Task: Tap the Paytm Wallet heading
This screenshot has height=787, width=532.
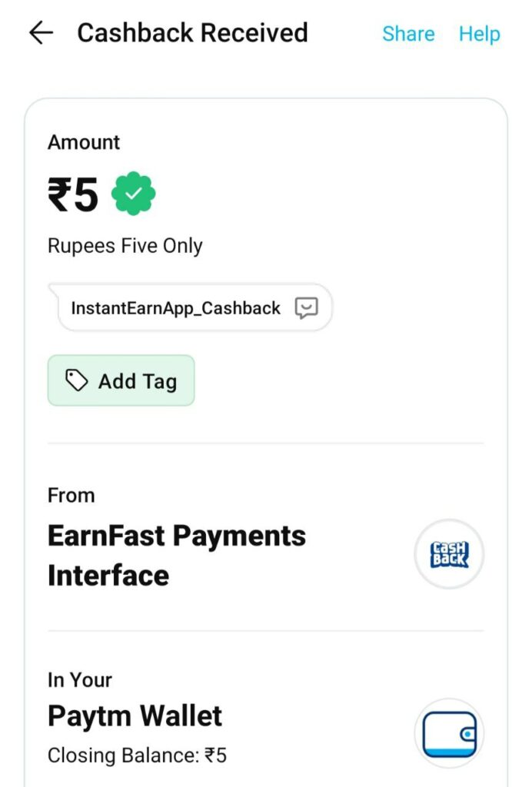Action: [135, 716]
